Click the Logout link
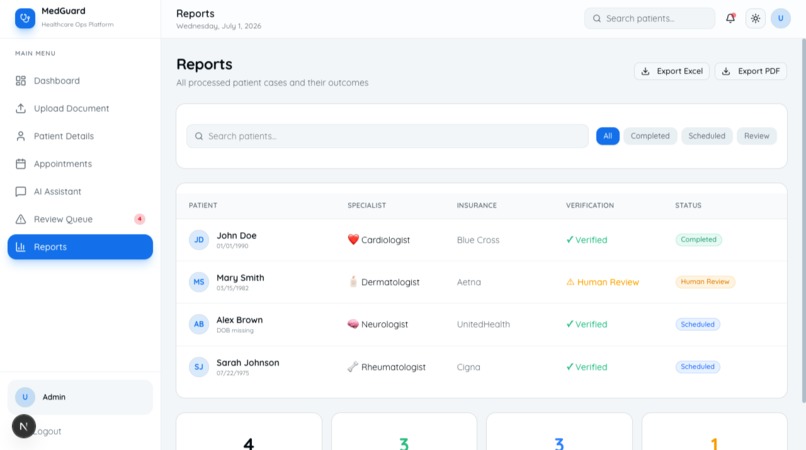This screenshot has height=450, width=806. click(x=47, y=431)
